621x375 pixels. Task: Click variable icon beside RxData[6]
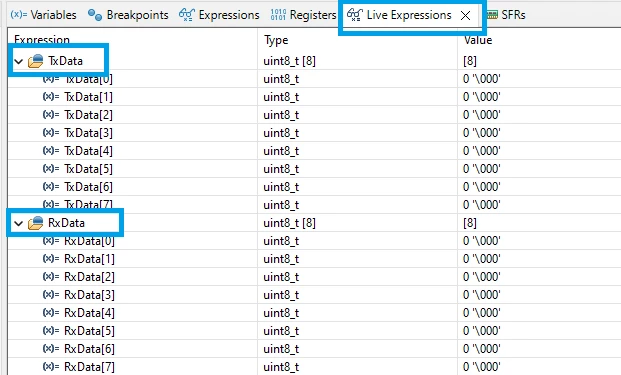click(51, 348)
